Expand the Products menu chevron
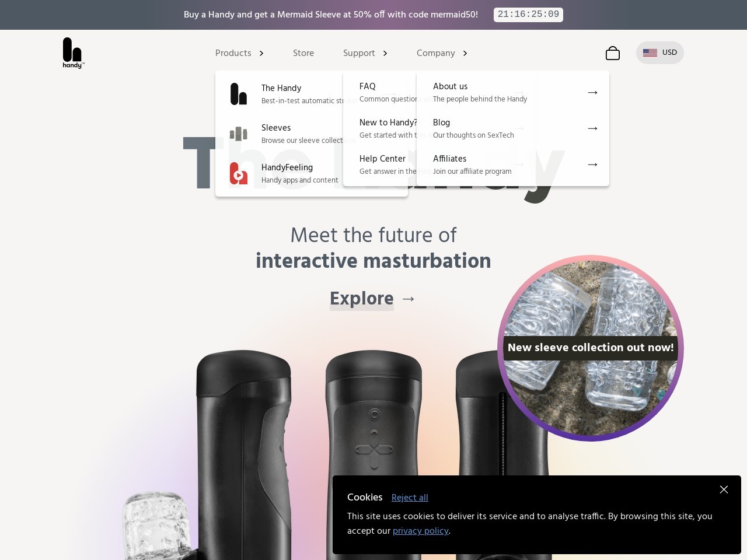Image resolution: width=747 pixels, height=560 pixels. (261, 53)
